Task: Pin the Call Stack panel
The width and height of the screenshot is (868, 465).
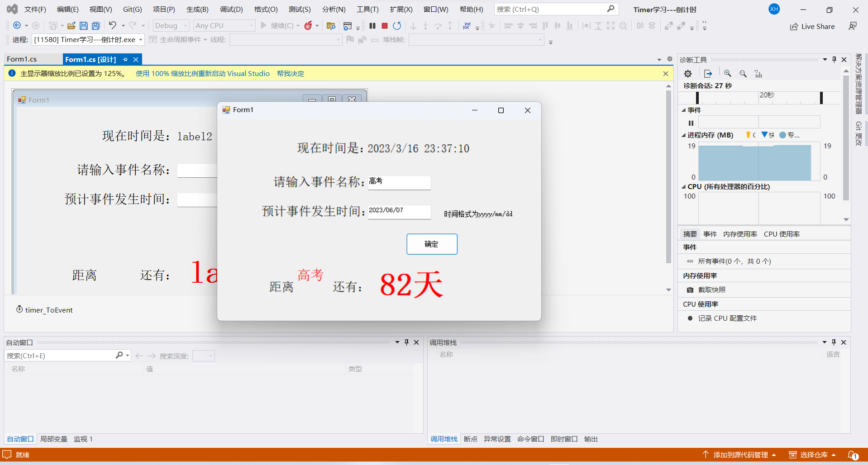Action: click(x=834, y=342)
